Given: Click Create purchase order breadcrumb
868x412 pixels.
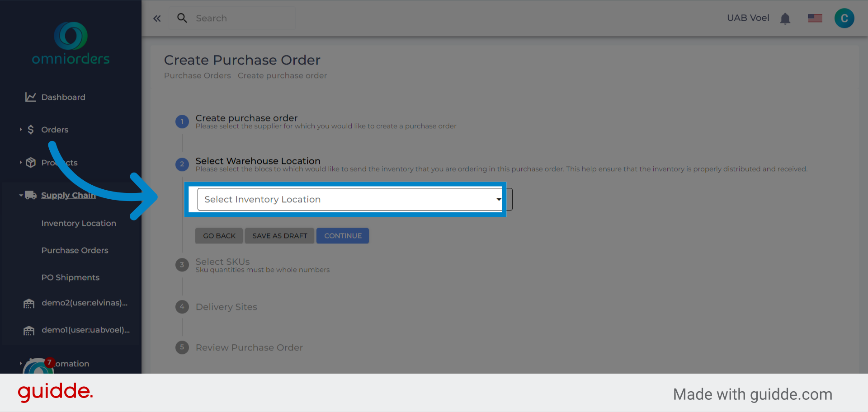Looking at the screenshot, I should [283, 75].
